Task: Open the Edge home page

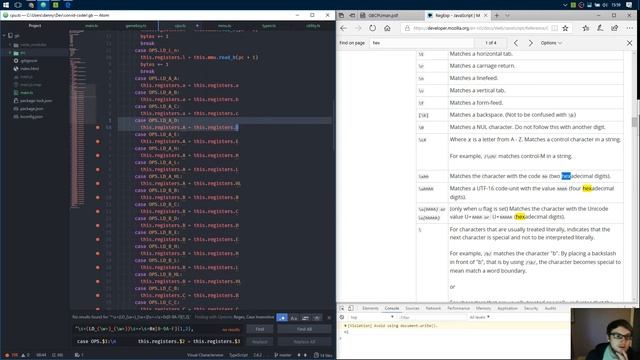Action: click(387, 28)
